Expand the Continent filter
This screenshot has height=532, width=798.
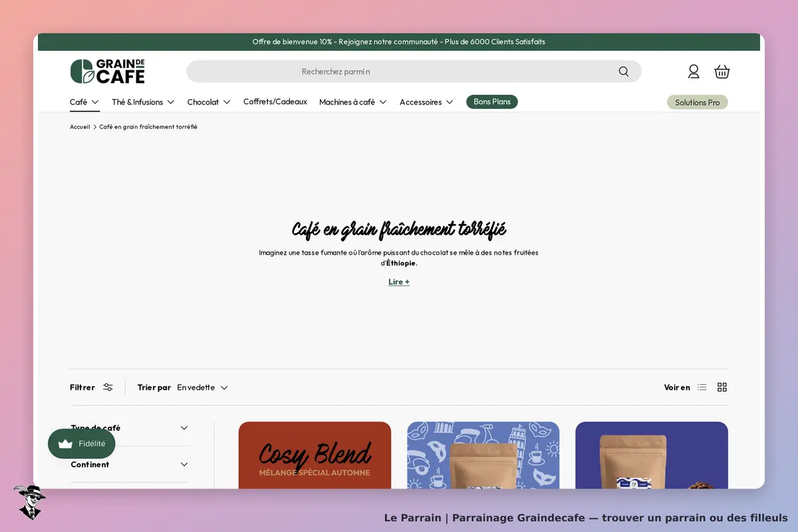130,464
